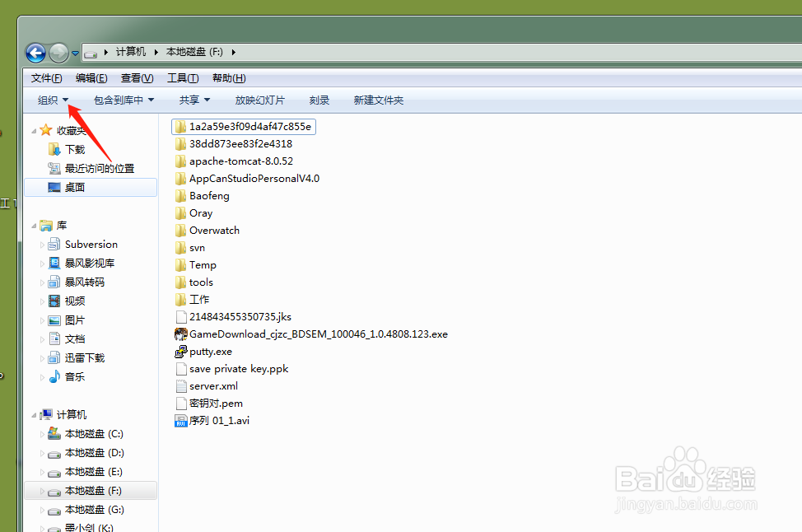Open the 包含到库中 dropdown
This screenshot has width=802, height=532.
[x=124, y=100]
